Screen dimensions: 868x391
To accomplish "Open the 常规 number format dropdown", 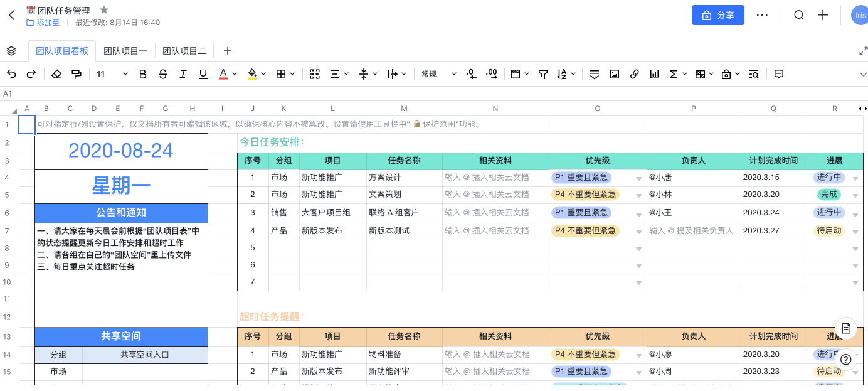I will [x=439, y=74].
